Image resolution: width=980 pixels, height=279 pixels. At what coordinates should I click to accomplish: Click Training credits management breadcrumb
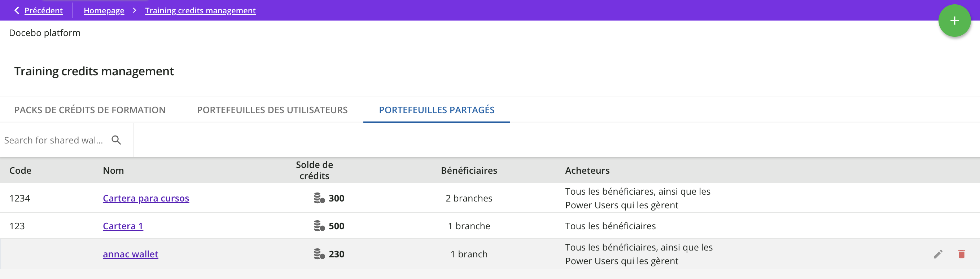coord(200,10)
